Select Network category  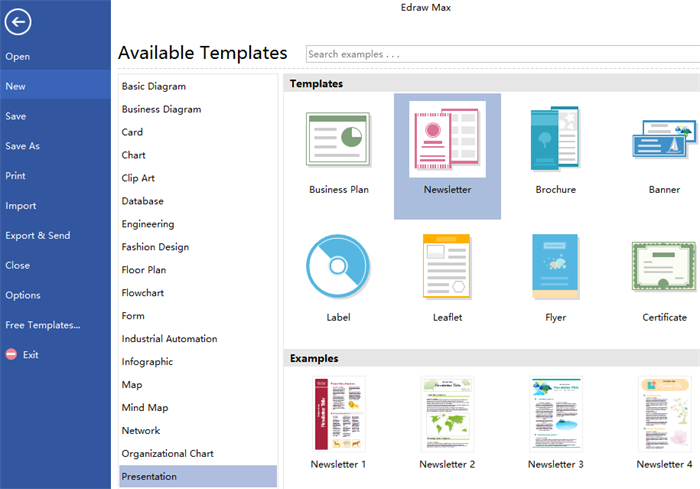tap(141, 430)
